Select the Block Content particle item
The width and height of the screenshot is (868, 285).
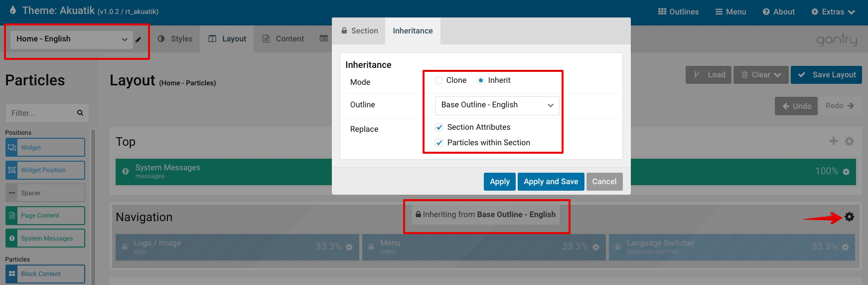45,274
